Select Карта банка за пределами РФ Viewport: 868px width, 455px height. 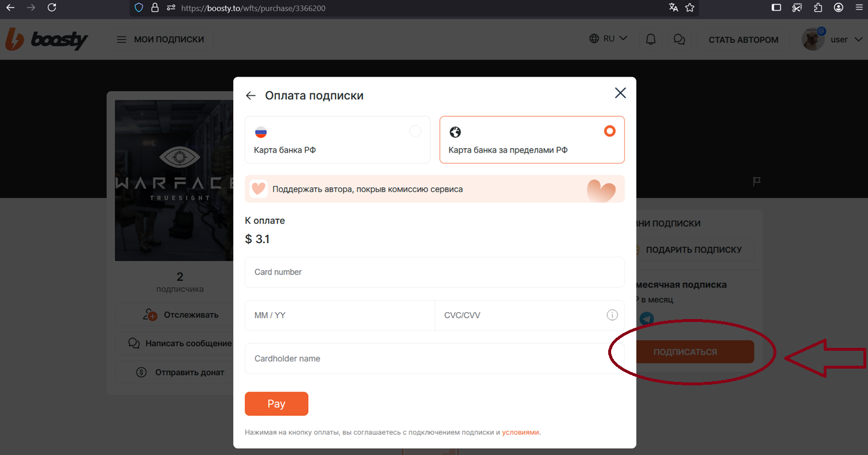click(x=532, y=140)
